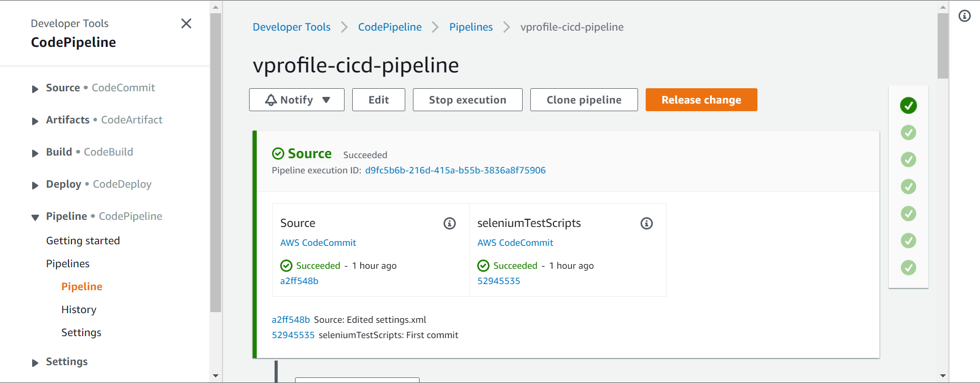The height and width of the screenshot is (383, 980).
Task: Open commit 52945535 link in seleniumTestScripts card
Action: click(499, 281)
